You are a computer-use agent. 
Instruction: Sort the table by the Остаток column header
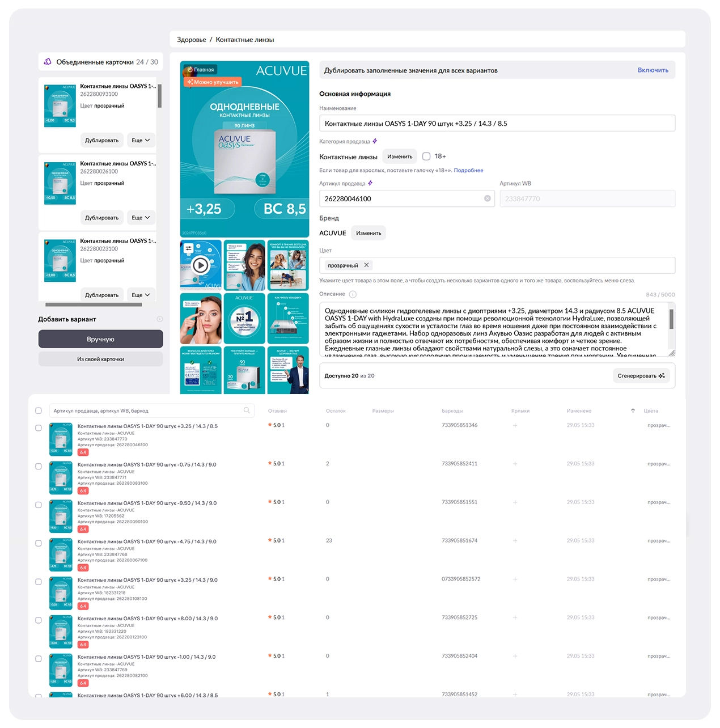point(336,410)
